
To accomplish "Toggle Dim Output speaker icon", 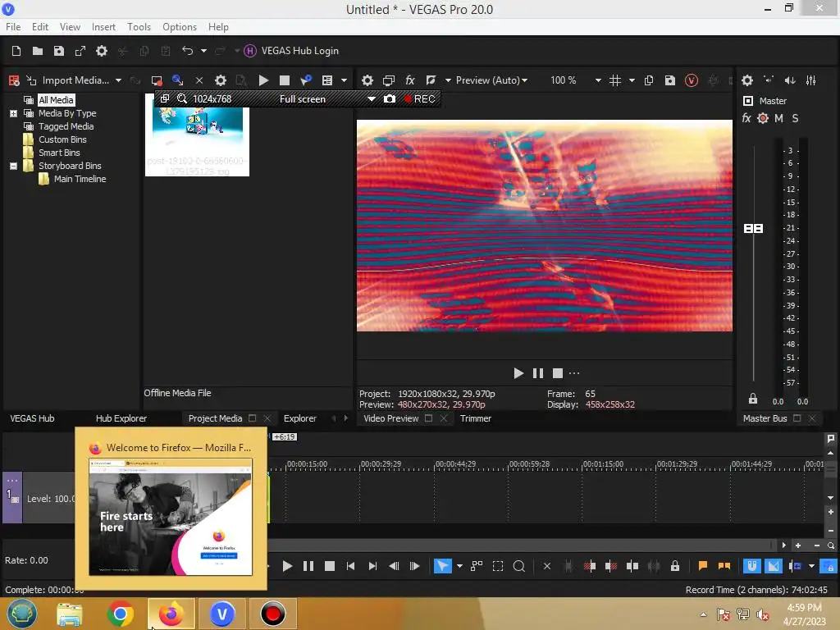I will pos(790,80).
